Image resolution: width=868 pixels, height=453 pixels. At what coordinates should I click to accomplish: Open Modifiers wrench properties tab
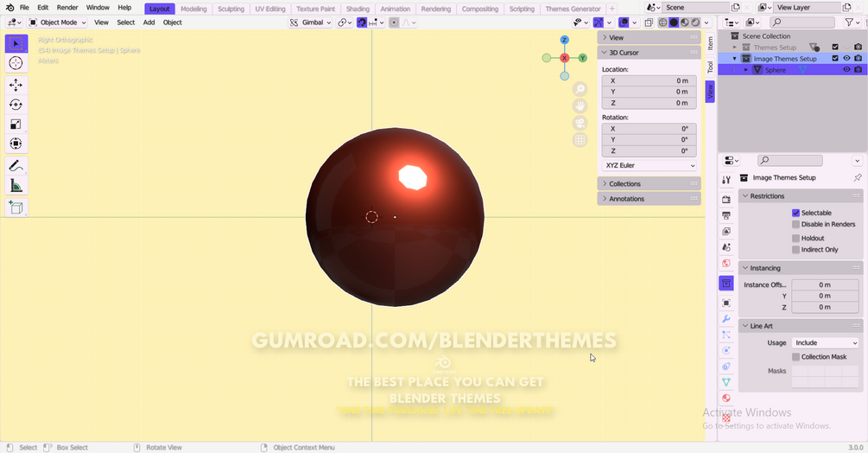[x=726, y=319]
